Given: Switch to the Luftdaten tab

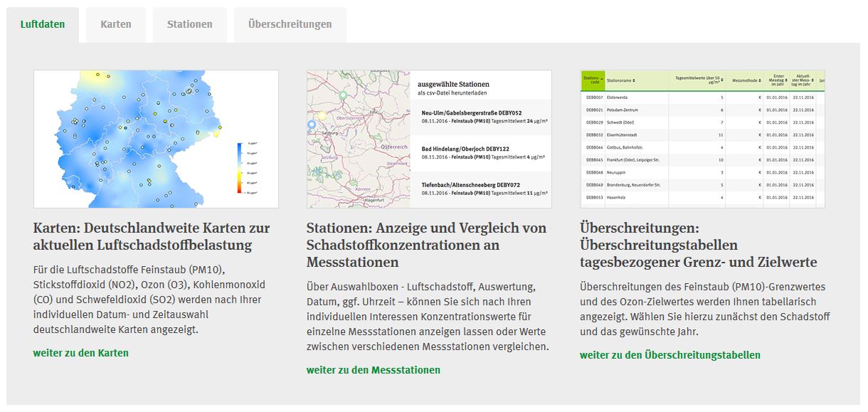Looking at the screenshot, I should pyautogui.click(x=43, y=24).
